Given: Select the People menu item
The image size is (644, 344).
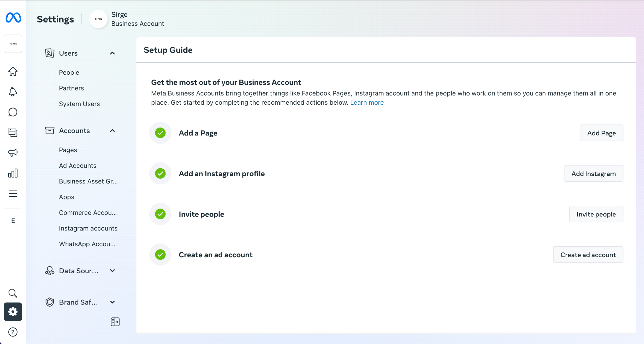Looking at the screenshot, I should [69, 72].
